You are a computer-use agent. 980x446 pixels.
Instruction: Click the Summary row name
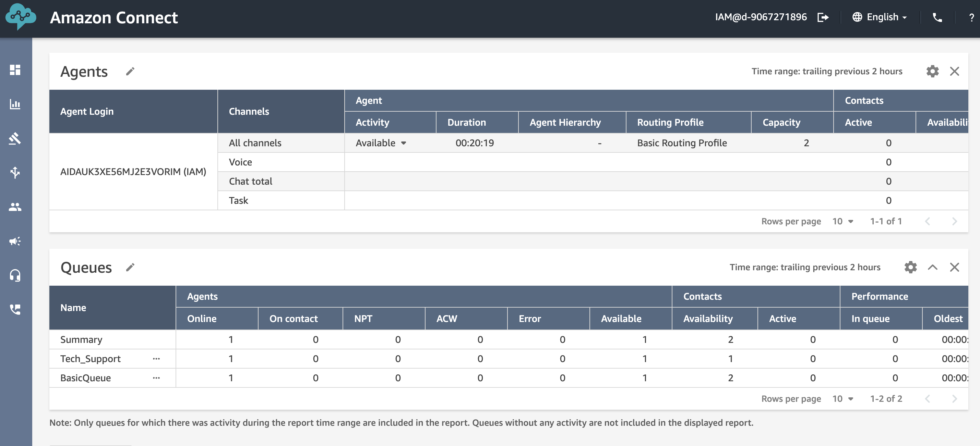click(81, 339)
